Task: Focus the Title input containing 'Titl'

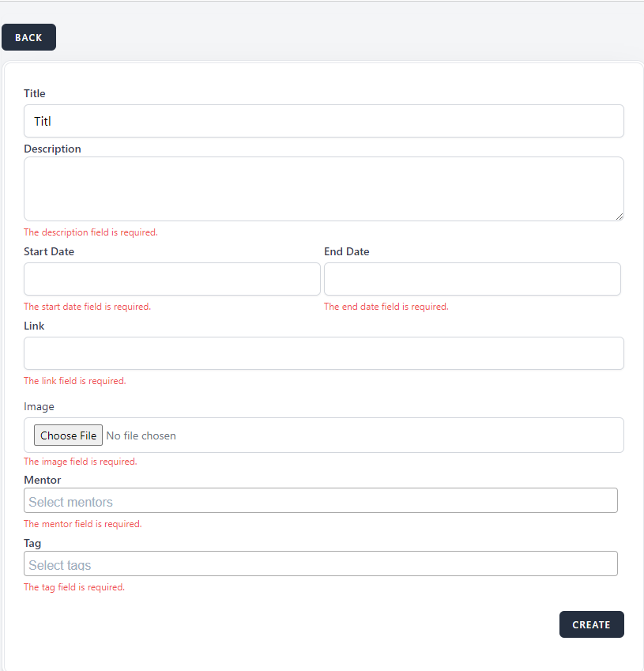Action: click(324, 121)
